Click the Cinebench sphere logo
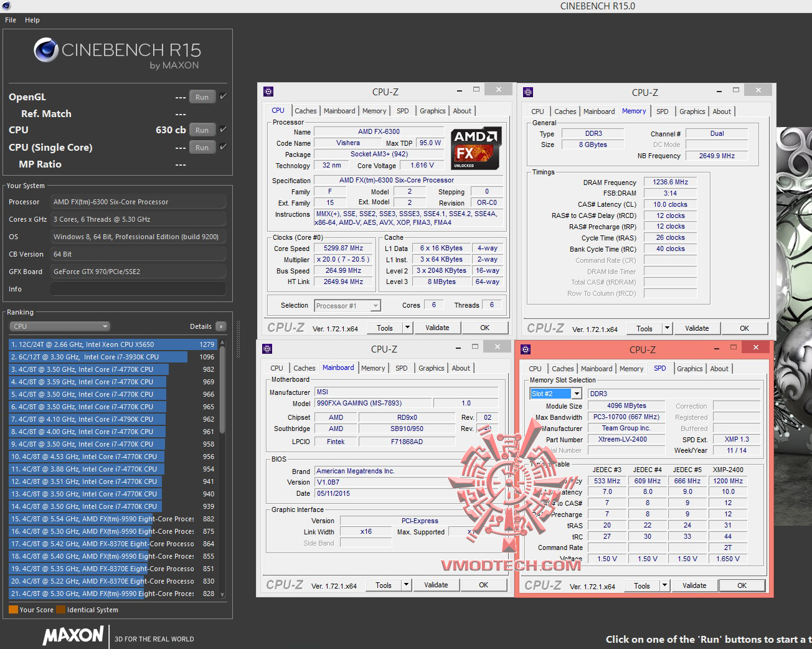 pyautogui.click(x=46, y=50)
